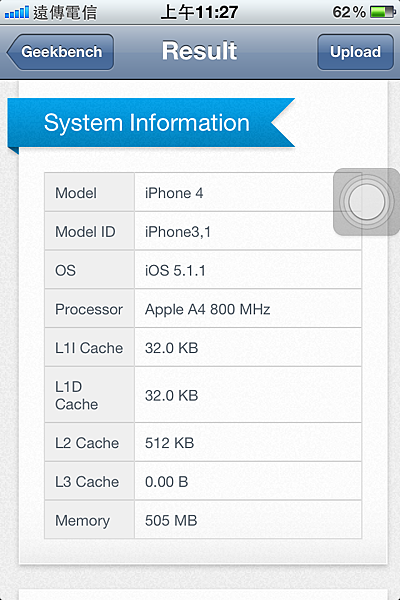Tap the Result title in navigation bar
The height and width of the screenshot is (600, 400).
click(x=199, y=51)
